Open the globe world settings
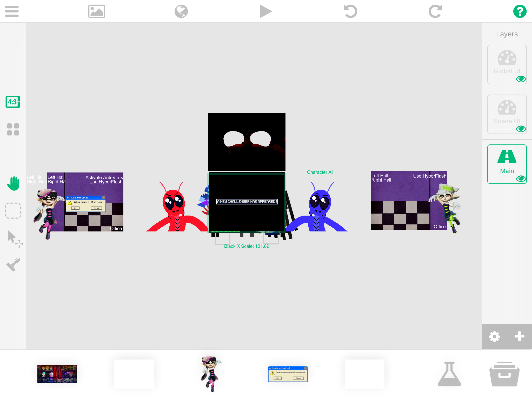 181,11
